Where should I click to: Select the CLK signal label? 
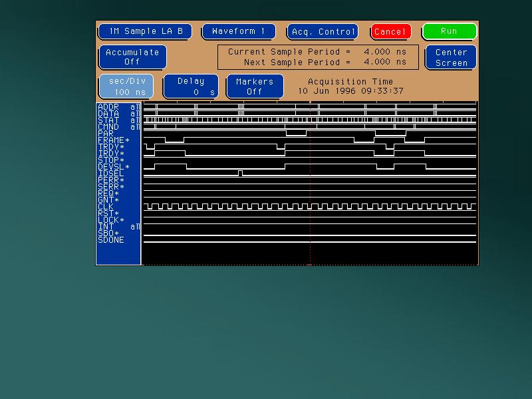tap(106, 207)
